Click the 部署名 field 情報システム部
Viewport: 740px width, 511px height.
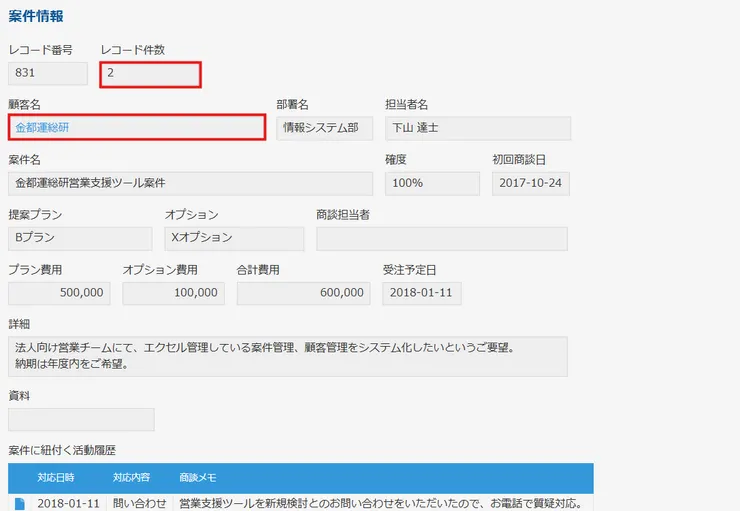tap(324, 128)
